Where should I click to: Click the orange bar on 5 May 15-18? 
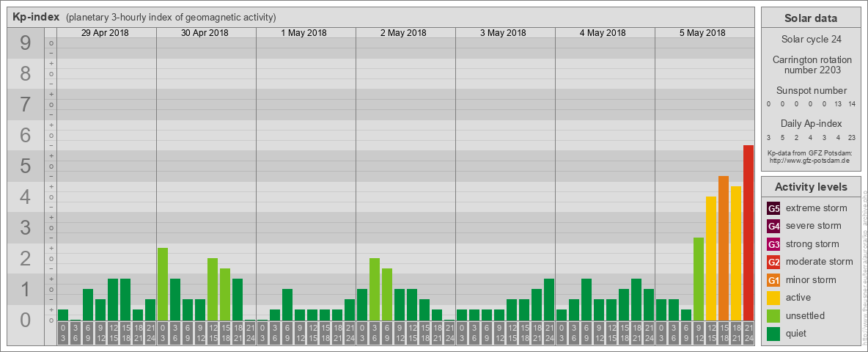(x=723, y=248)
